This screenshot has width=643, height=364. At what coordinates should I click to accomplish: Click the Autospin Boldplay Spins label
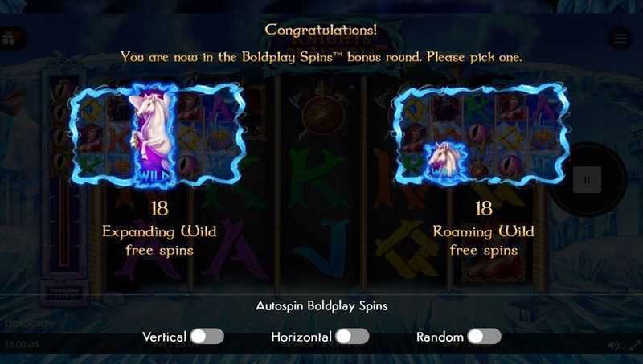(321, 306)
